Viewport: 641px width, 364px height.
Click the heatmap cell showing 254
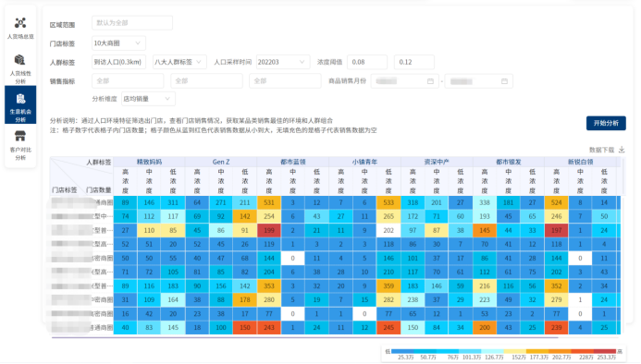[x=269, y=216]
